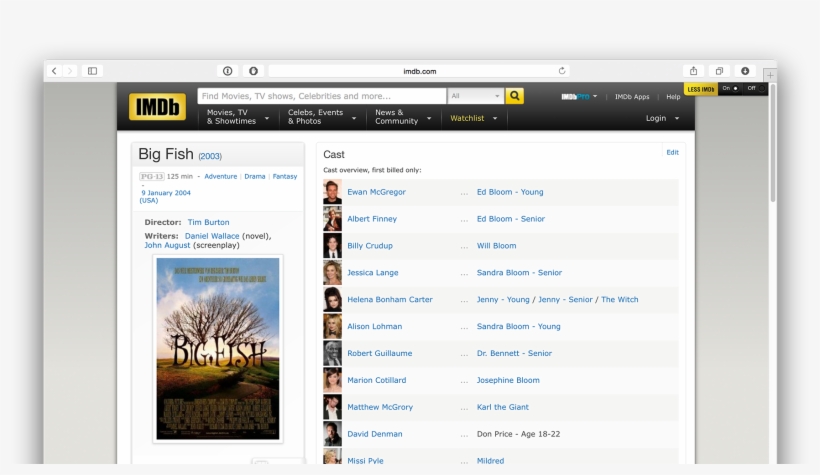The image size is (820, 475).
Task: Open Ewan McGregor name link
Action: tap(377, 192)
